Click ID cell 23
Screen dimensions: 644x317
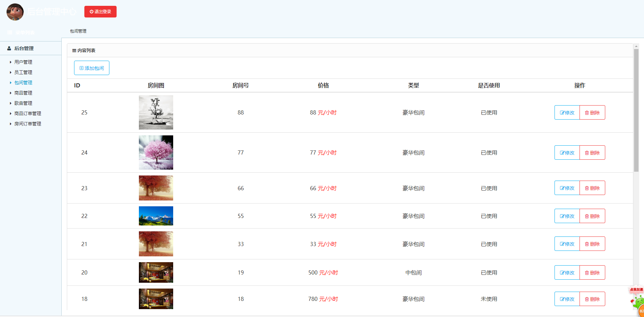pos(84,188)
